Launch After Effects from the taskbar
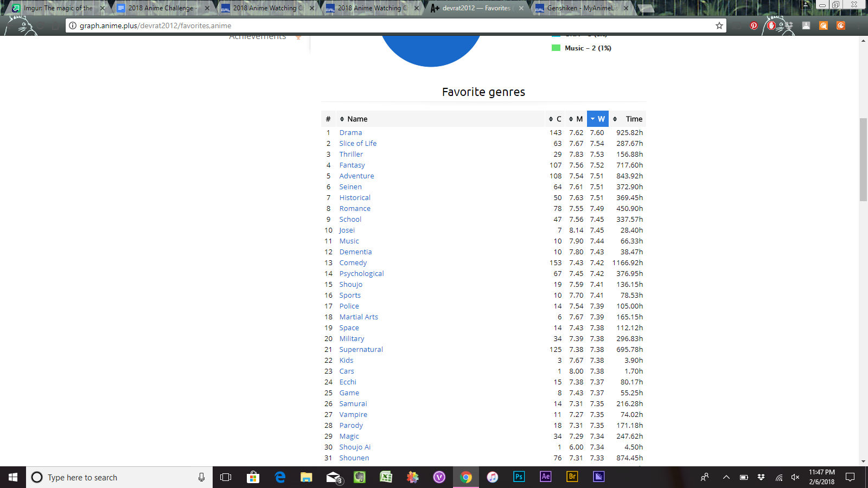Image resolution: width=868 pixels, height=488 pixels. (x=545, y=477)
